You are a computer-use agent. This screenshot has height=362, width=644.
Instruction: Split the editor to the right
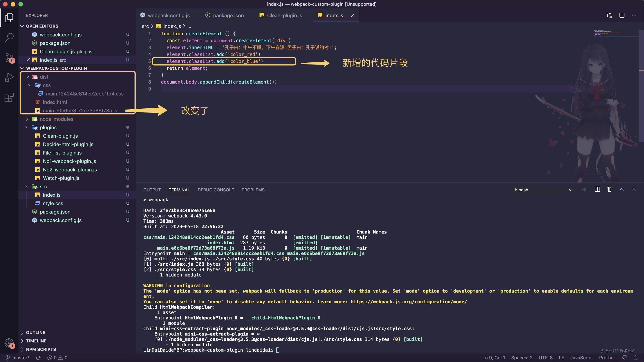tap(622, 15)
